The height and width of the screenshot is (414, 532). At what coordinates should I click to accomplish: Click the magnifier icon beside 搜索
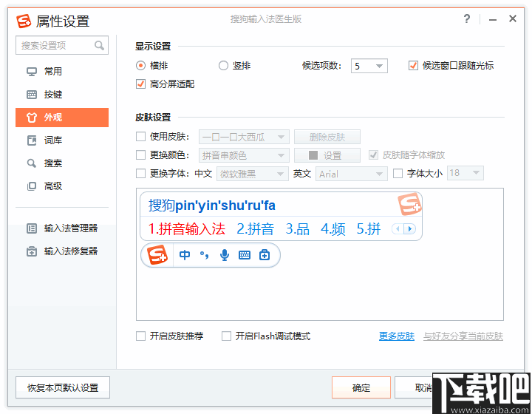point(32,163)
